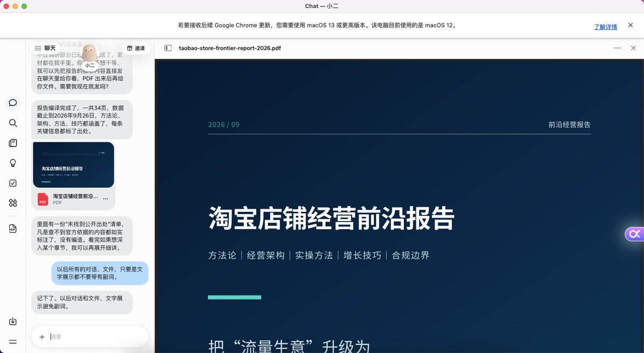This screenshot has width=644, height=353.
Task: Click the download tray sidebar icon
Action: click(13, 321)
